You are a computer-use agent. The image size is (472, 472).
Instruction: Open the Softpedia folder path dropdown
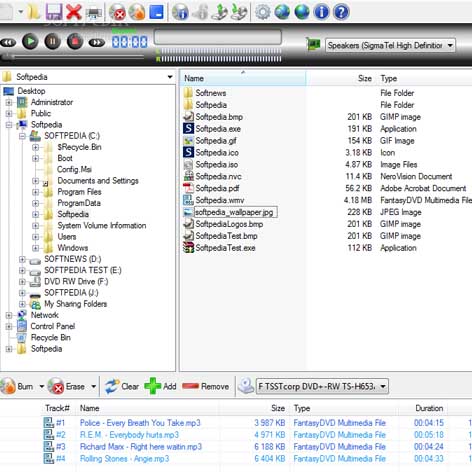tap(170, 77)
